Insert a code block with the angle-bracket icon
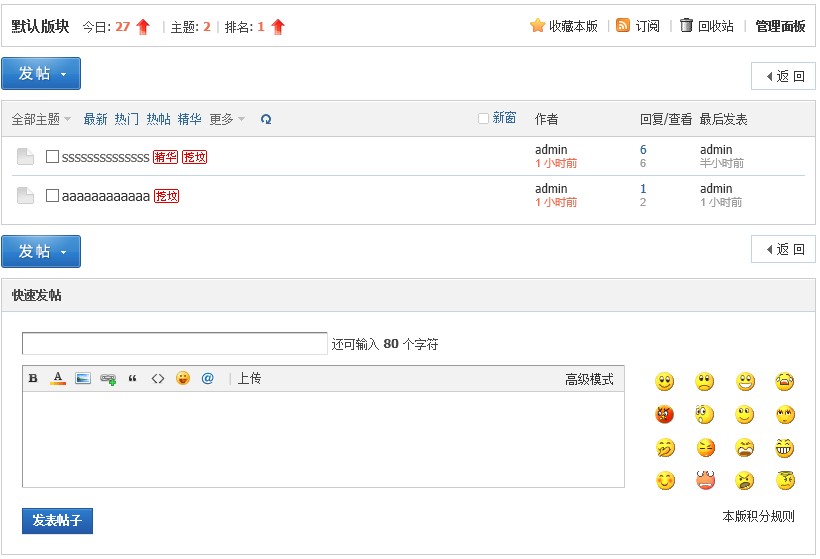This screenshot has width=820, height=559. point(158,378)
